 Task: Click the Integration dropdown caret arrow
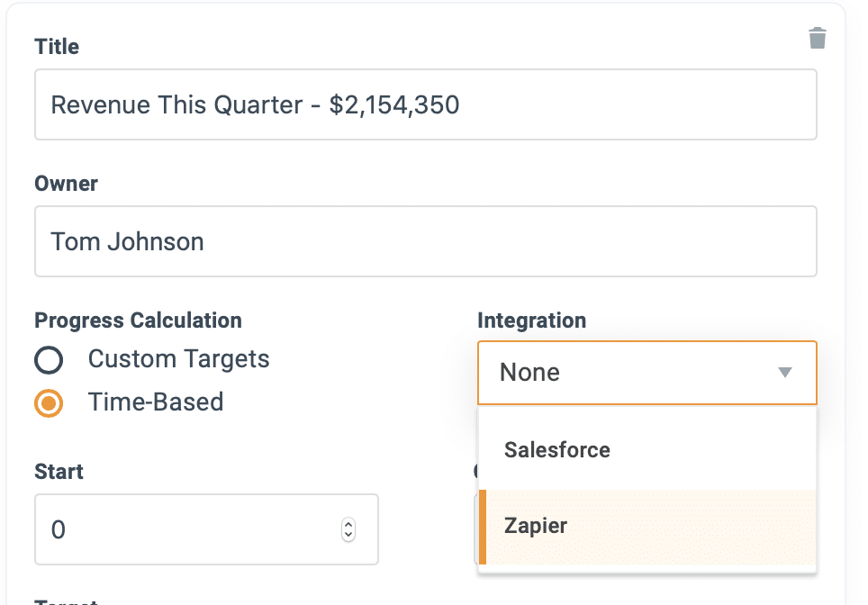click(x=784, y=373)
